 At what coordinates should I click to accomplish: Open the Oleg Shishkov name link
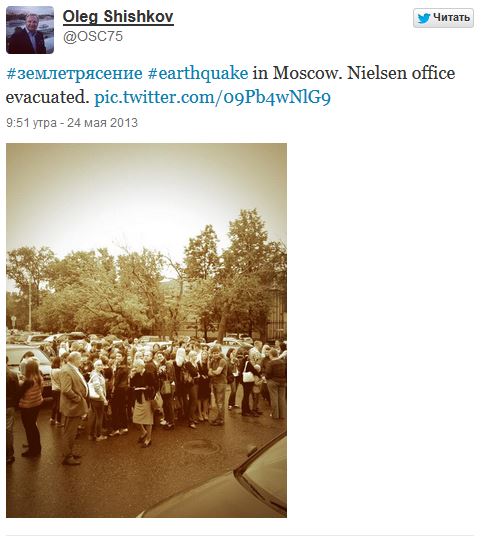coord(118,16)
